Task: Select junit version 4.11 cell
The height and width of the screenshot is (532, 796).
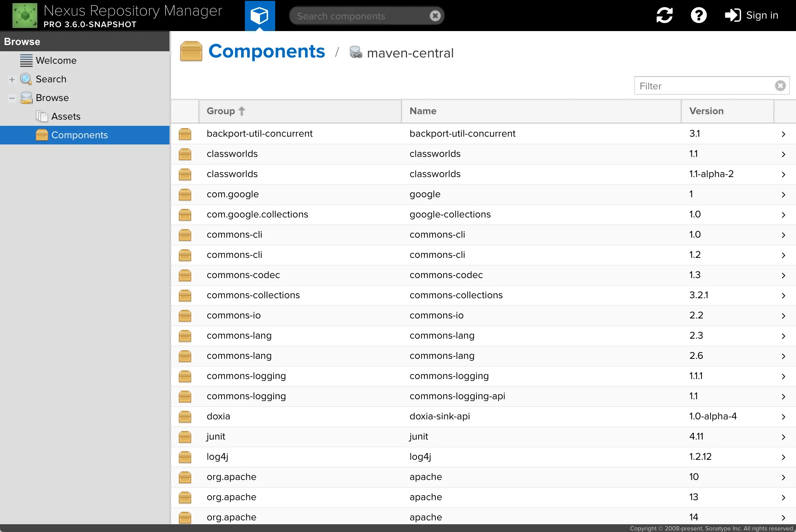Action: (x=727, y=436)
